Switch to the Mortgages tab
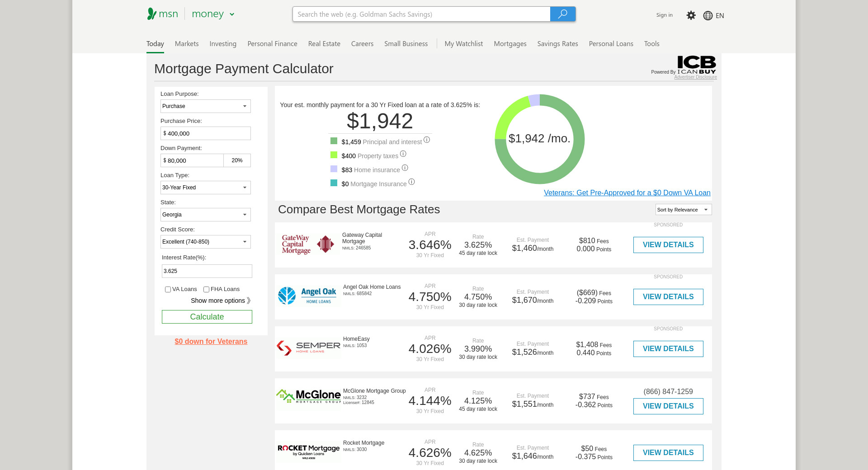 click(x=510, y=44)
